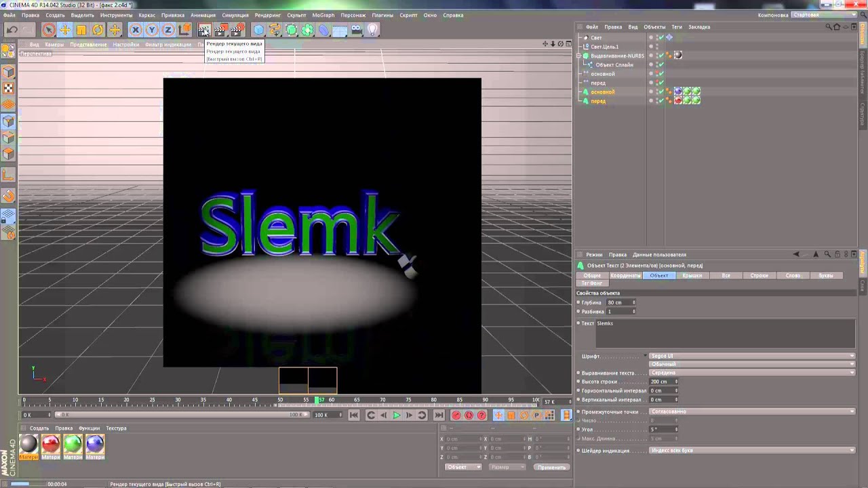Image resolution: width=868 pixels, height=488 pixels.
Task: Select the gray material sphere in material manager
Action: [x=28, y=444]
